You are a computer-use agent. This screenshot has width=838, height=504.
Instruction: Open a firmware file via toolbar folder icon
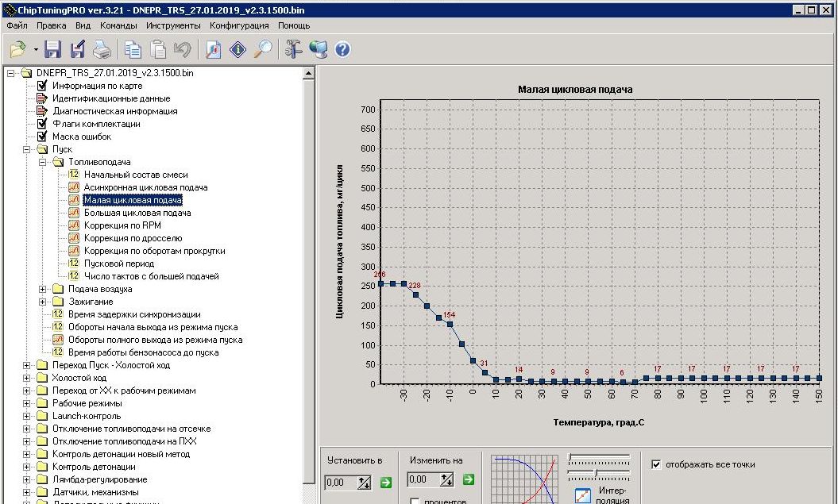pyautogui.click(x=18, y=50)
